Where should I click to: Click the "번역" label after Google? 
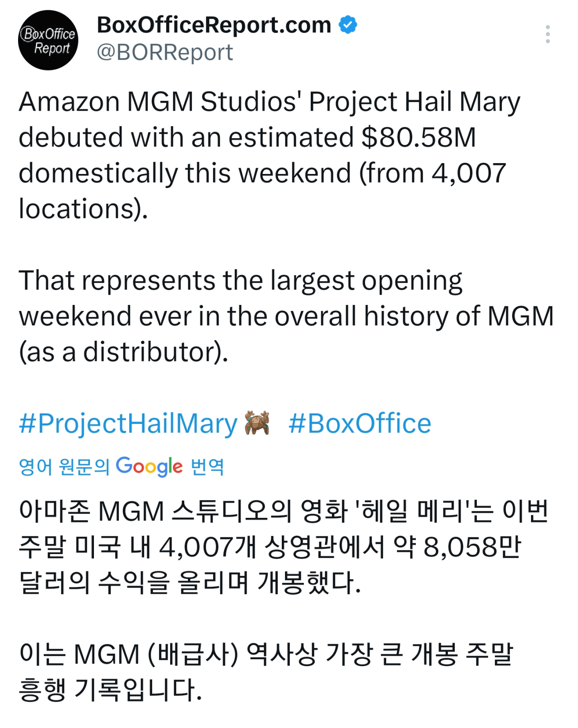(207, 466)
